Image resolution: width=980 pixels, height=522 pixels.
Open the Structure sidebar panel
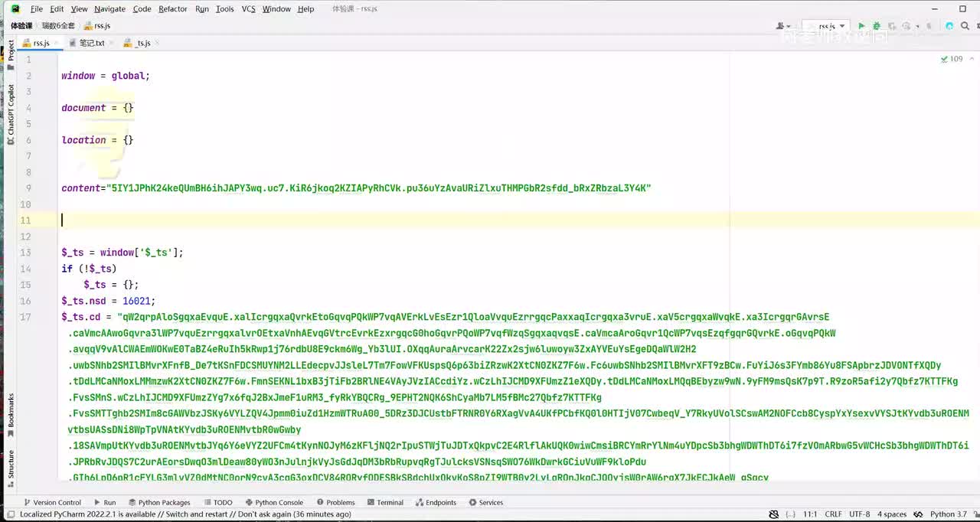coord(11,468)
